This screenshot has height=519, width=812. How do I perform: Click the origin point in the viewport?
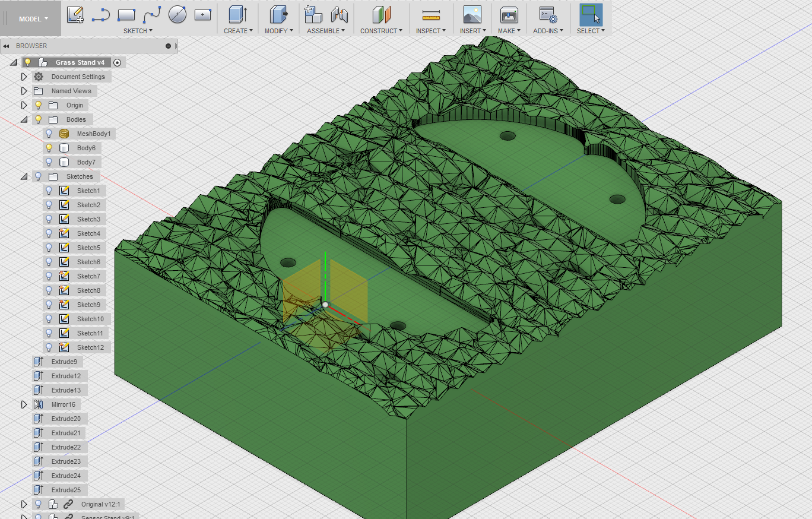pyautogui.click(x=325, y=305)
